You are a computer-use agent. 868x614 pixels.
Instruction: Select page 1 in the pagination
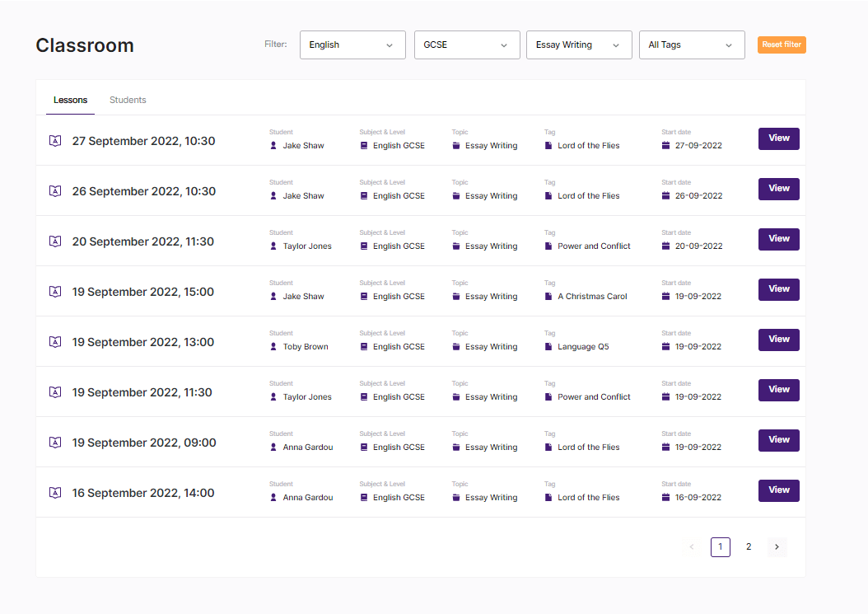click(720, 546)
